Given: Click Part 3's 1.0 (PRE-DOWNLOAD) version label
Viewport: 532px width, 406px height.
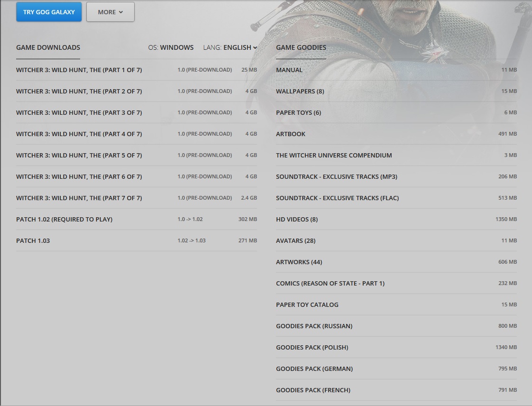Looking at the screenshot, I should [204, 113].
